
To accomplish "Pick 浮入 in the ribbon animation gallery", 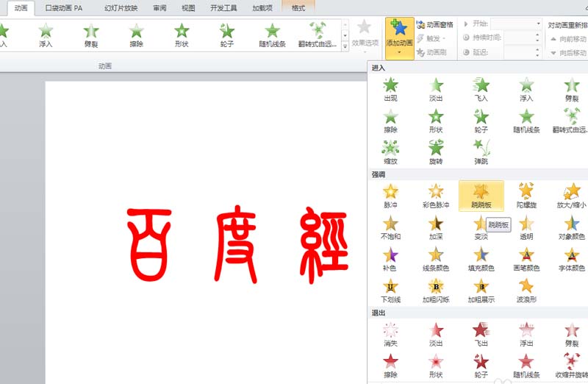I will point(46,35).
